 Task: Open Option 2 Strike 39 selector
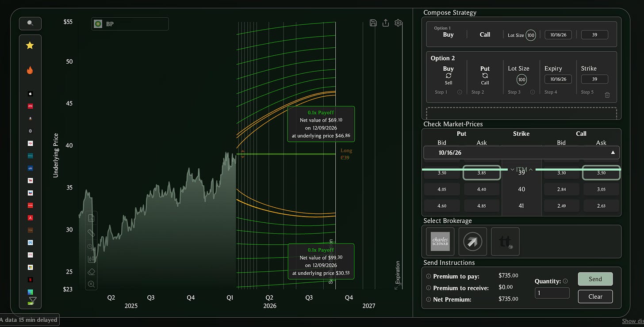point(594,79)
